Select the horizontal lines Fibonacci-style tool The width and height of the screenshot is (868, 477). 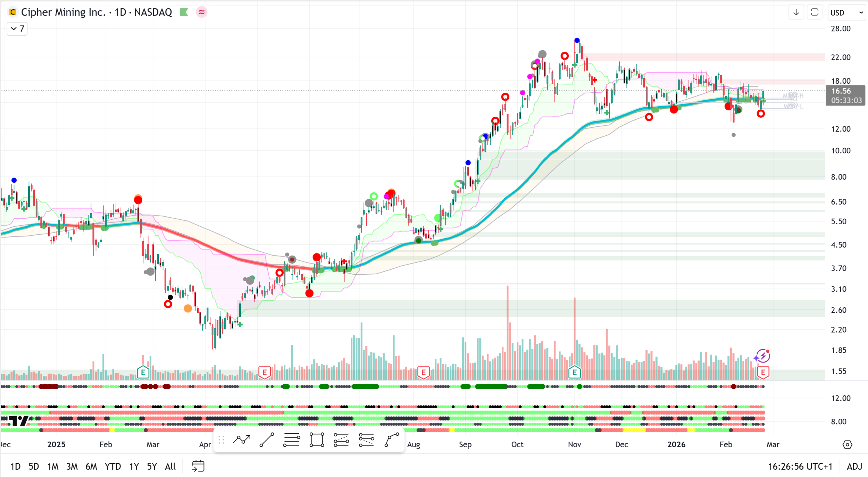pos(292,440)
